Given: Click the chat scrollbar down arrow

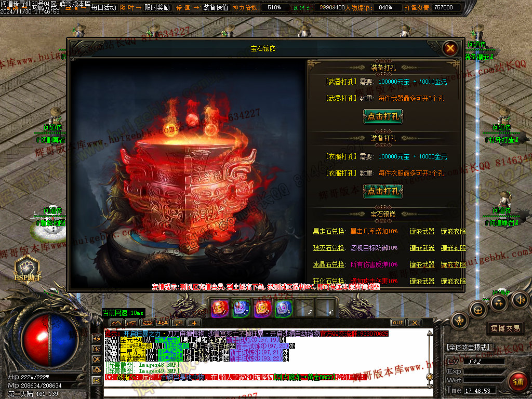Looking at the screenshot, I should tap(430, 385).
